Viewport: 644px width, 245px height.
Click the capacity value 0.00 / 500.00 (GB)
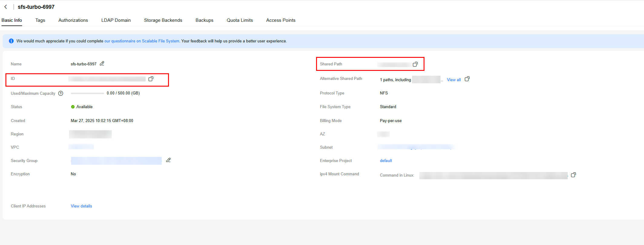(123, 93)
